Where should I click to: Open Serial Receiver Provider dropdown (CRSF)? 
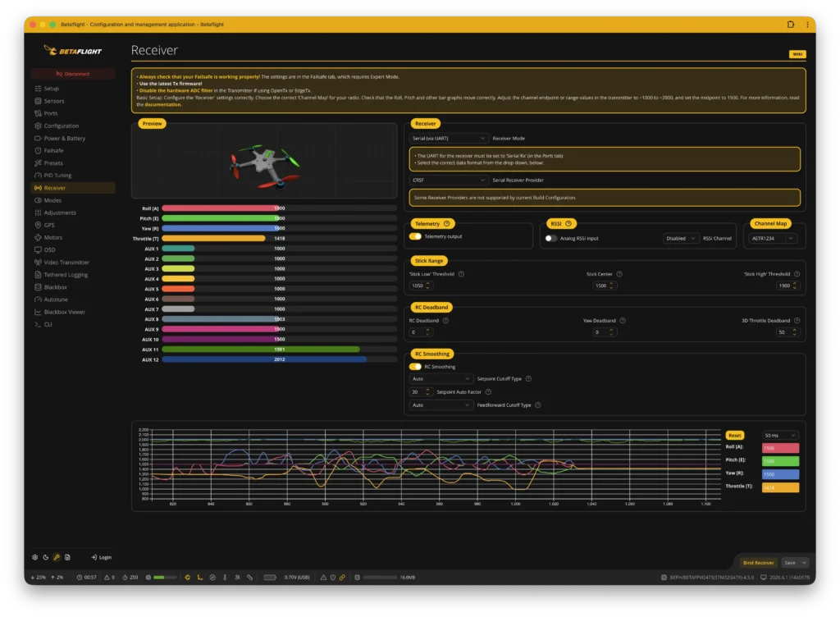[449, 180]
